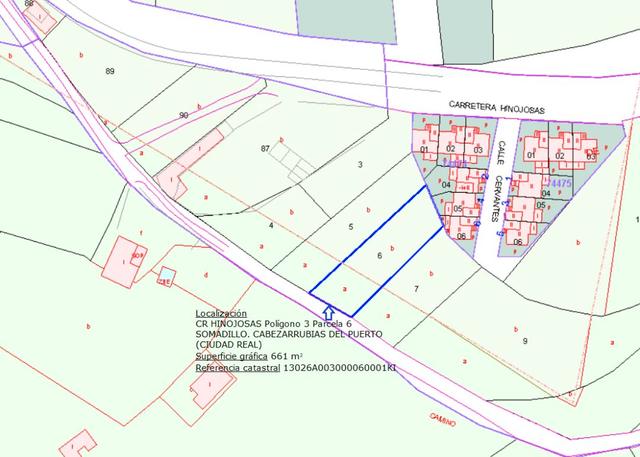Viewport: 640px width, 457px height.
Task: Click the blue arrow marker below parcel 6
Action: point(328,312)
